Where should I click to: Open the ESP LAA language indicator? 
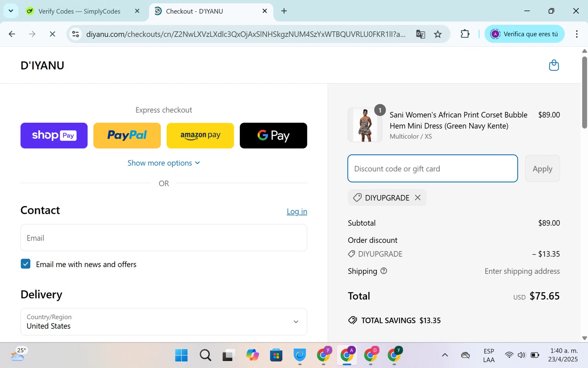(x=489, y=355)
